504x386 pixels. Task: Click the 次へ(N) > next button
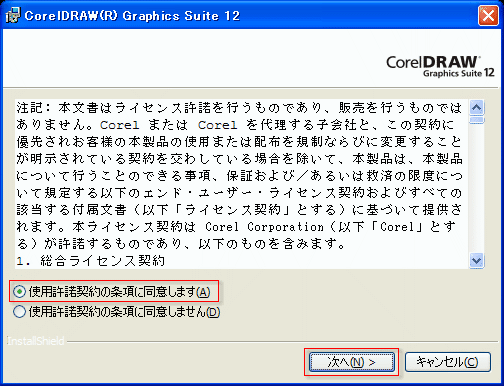(x=352, y=362)
